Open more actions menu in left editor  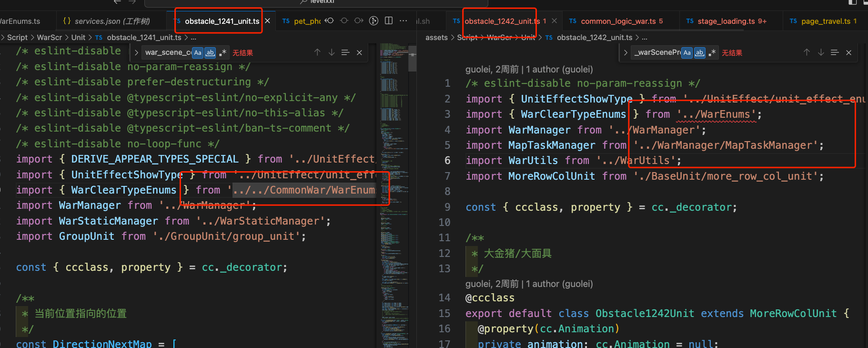pos(404,20)
